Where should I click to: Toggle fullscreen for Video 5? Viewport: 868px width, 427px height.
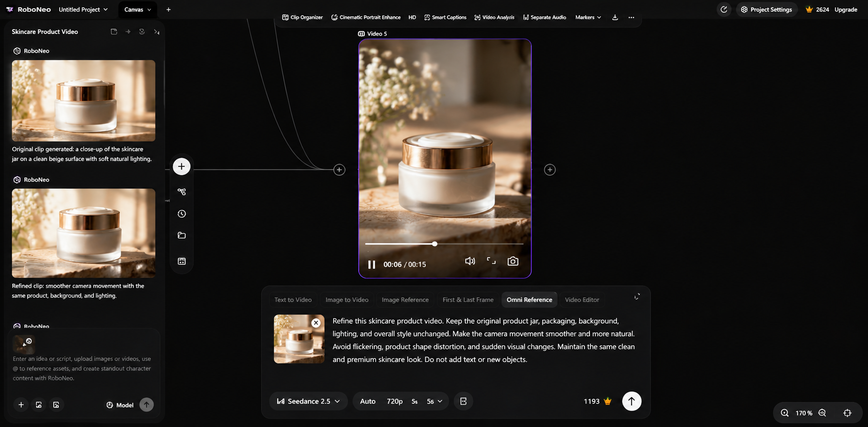point(491,261)
